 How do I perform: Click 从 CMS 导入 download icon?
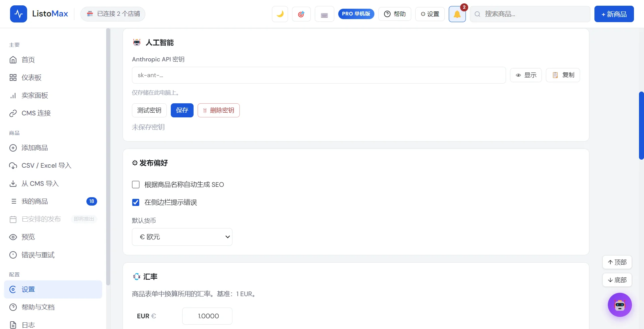(x=13, y=183)
